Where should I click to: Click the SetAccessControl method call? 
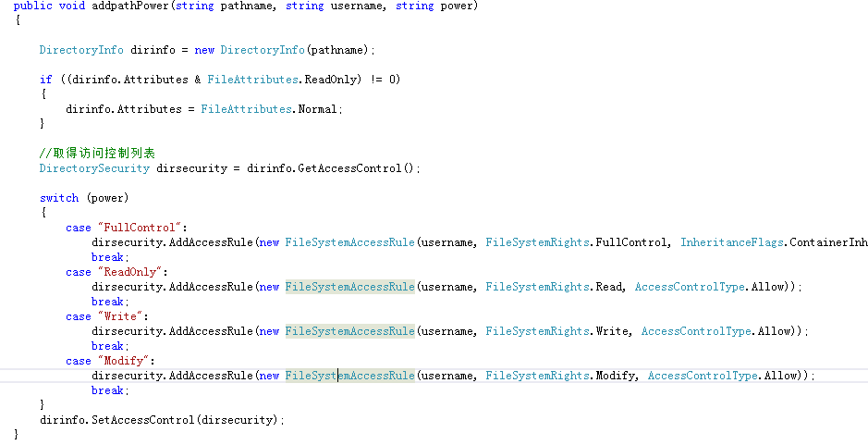142,419
